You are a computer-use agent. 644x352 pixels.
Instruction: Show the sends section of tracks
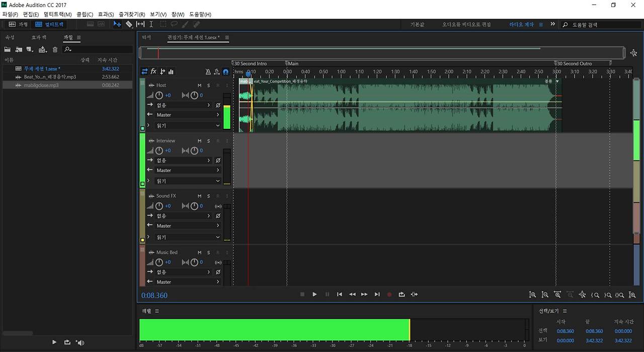(163, 71)
